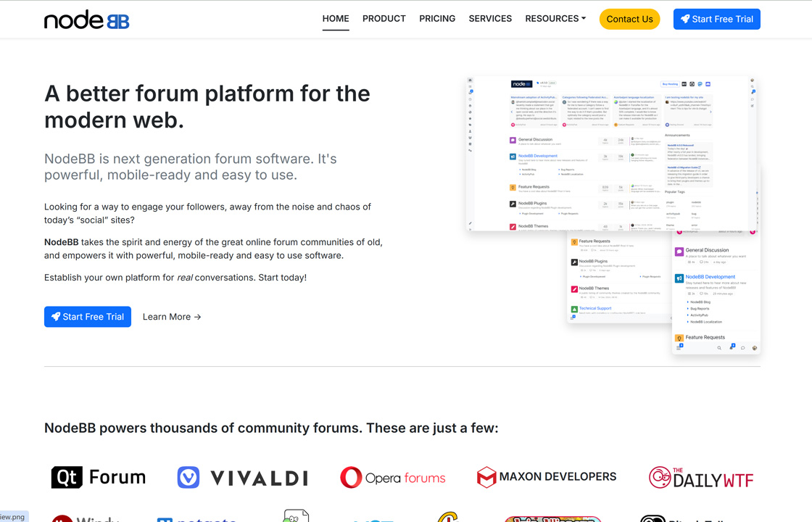Go to the PRODUCT page
This screenshot has height=522, width=812.
coord(384,19)
